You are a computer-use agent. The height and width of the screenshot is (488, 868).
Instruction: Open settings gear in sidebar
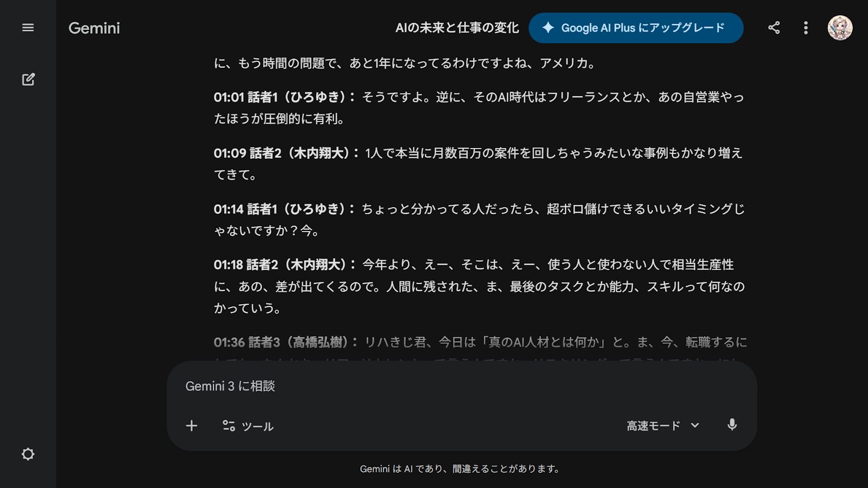pos(28,454)
